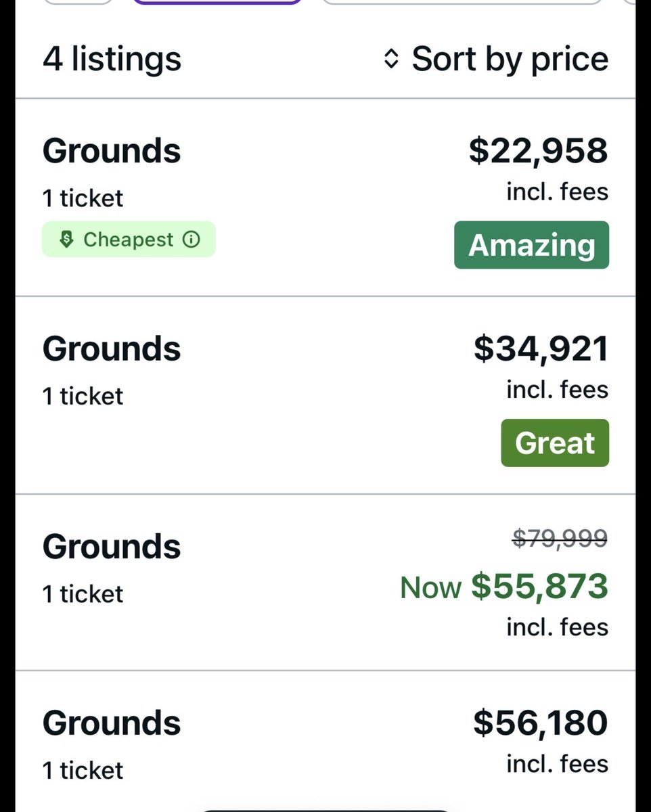This screenshot has height=812, width=651.
Task: Tap the info icon in the Cheapest badge
Action: pos(192,240)
